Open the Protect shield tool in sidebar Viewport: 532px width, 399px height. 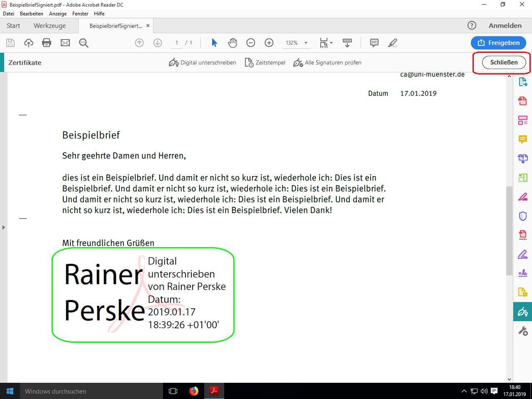coord(523,216)
